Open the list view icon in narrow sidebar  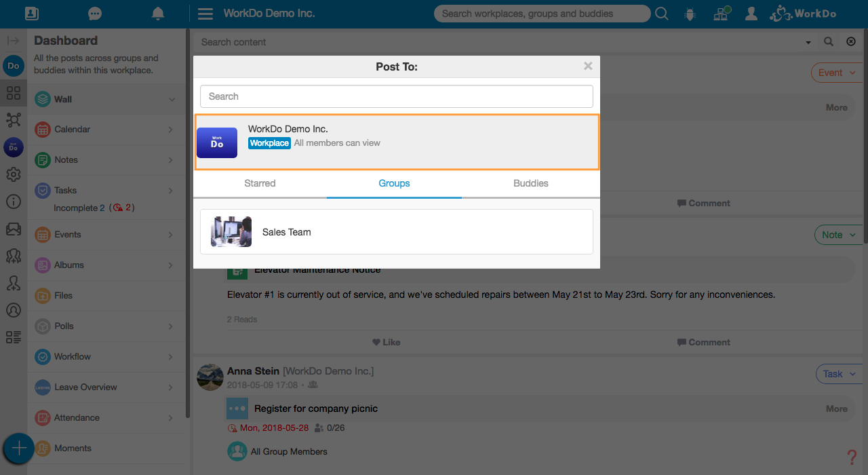click(13, 337)
